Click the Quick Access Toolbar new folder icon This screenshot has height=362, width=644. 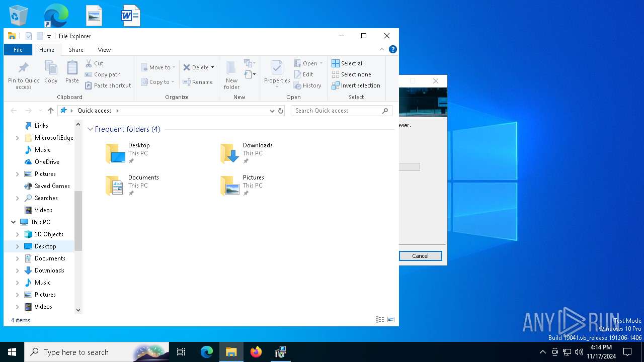click(40, 36)
